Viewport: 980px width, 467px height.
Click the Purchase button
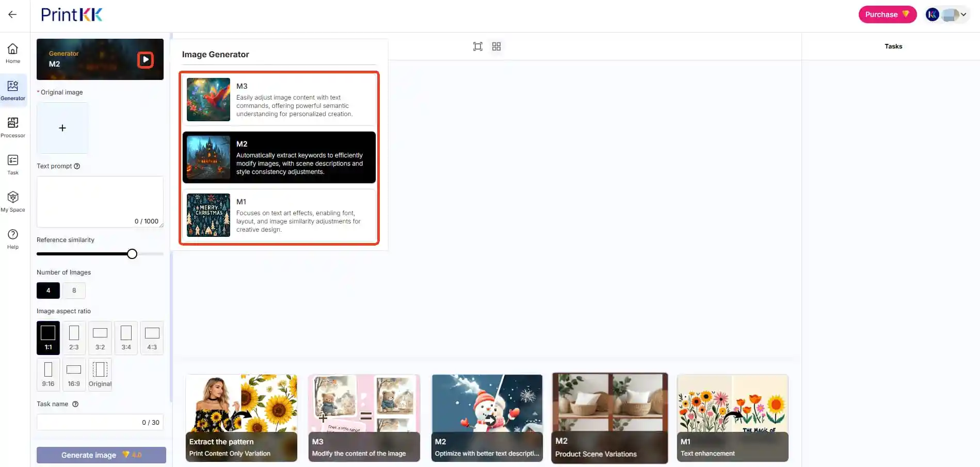[x=887, y=14]
